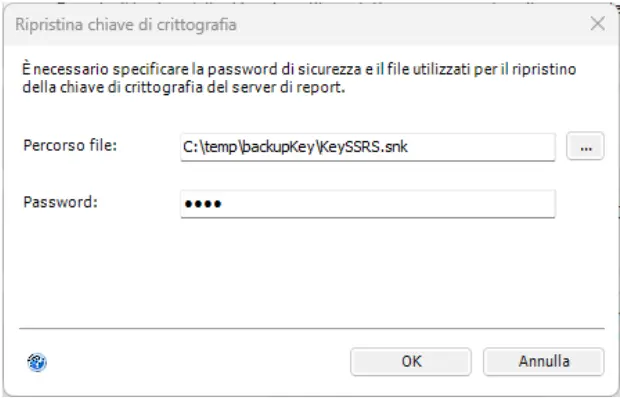The width and height of the screenshot is (620, 398).
Task: Click the Percorso file label
Action: click(x=70, y=145)
